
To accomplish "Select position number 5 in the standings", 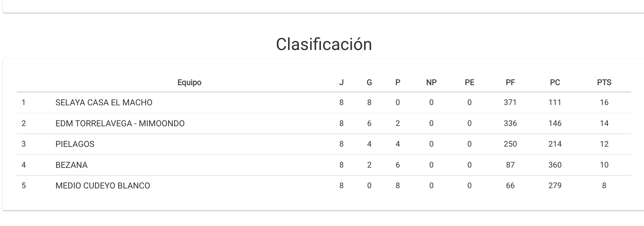I will [23, 186].
